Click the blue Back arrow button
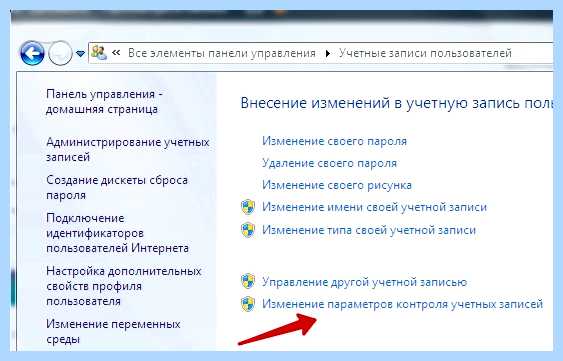Viewport: 563px width, 361px height. click(32, 54)
